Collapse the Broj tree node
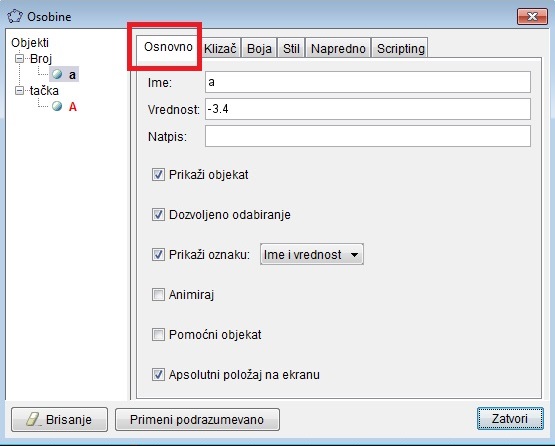555x446 pixels. click(20, 58)
